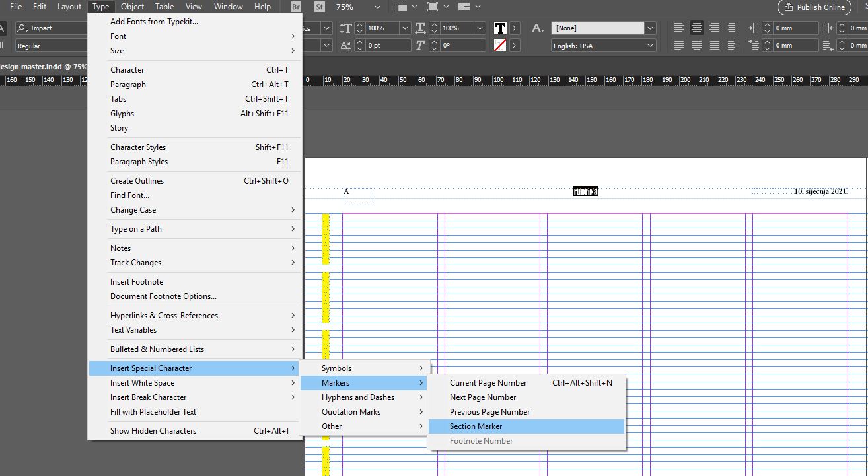868x476 pixels.
Task: Click the Regular font style field
Action: click(x=52, y=46)
